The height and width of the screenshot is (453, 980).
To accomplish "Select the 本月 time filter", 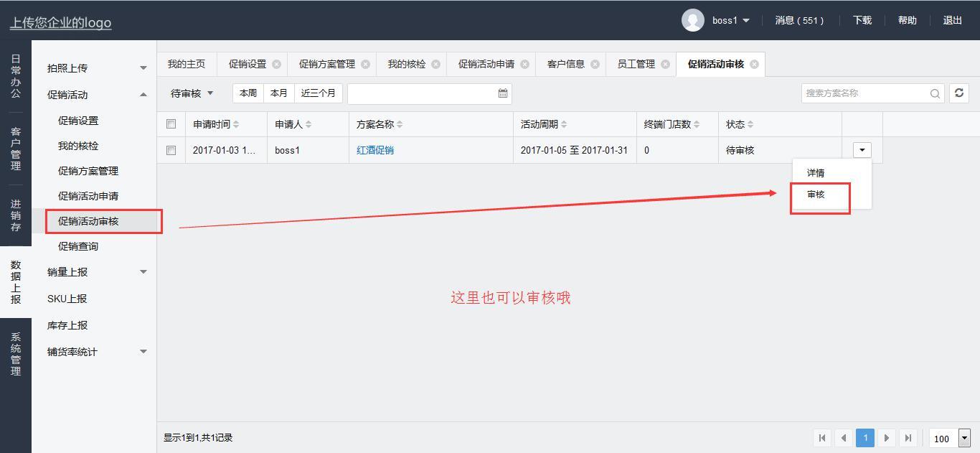I will [x=278, y=93].
